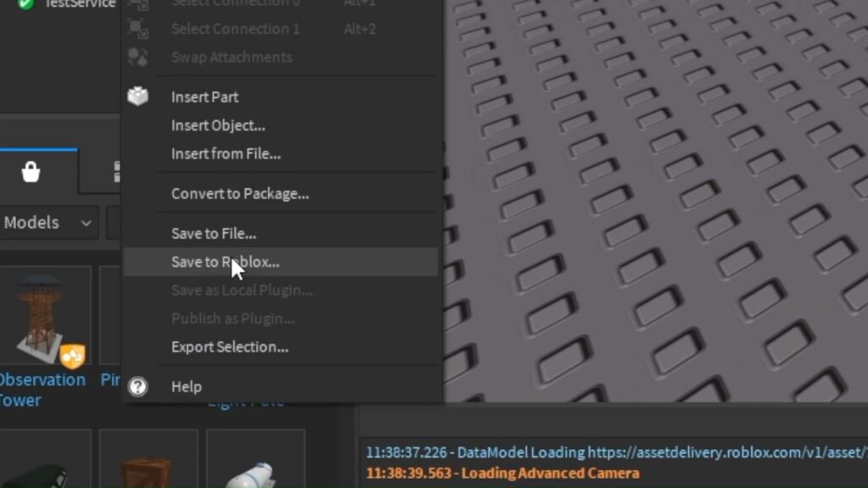Click the TestService green check icon
The image size is (868, 488).
pos(26,4)
